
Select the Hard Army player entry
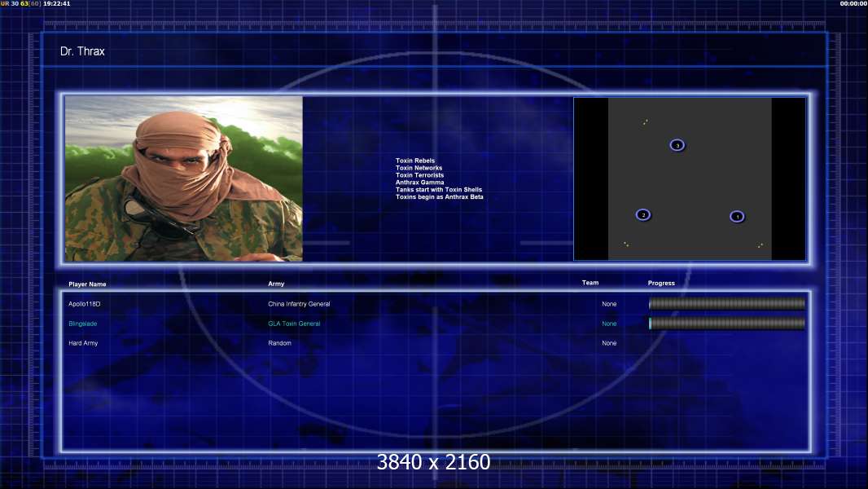click(83, 343)
